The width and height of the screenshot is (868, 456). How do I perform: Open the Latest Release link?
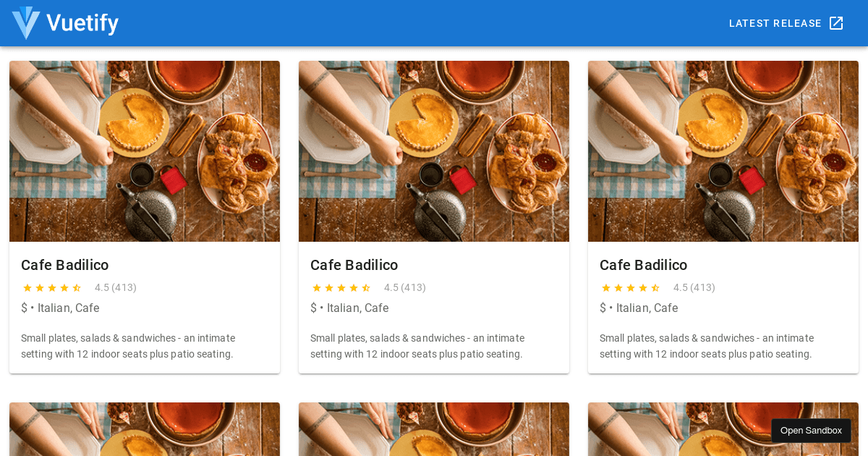pos(775,23)
